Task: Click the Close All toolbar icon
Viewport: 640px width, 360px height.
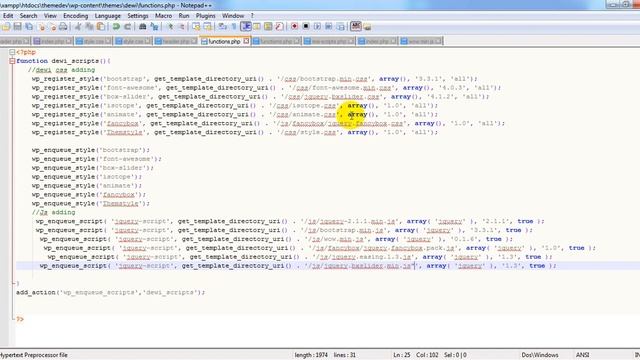Action: (x=52, y=27)
